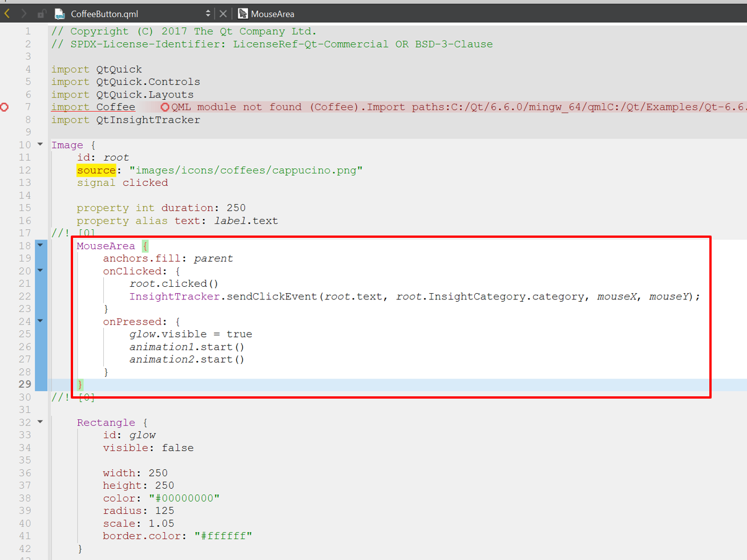Toggle the file lock icon

[x=41, y=14]
